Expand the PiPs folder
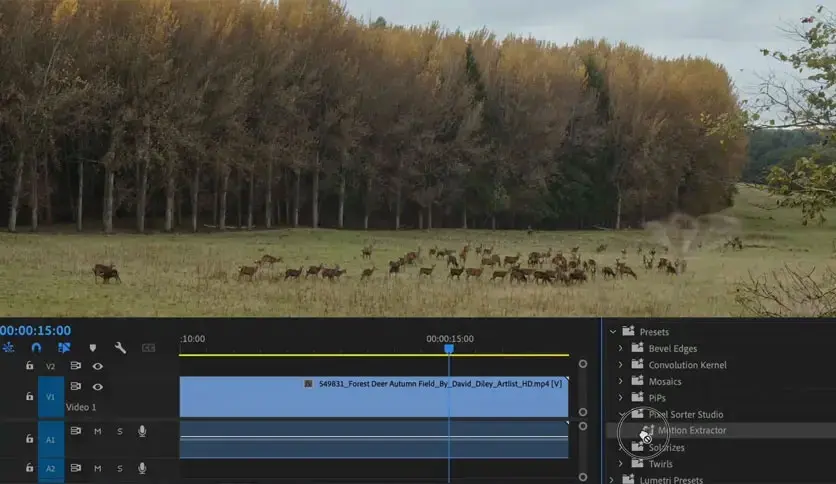This screenshot has height=484, width=836. (621, 398)
